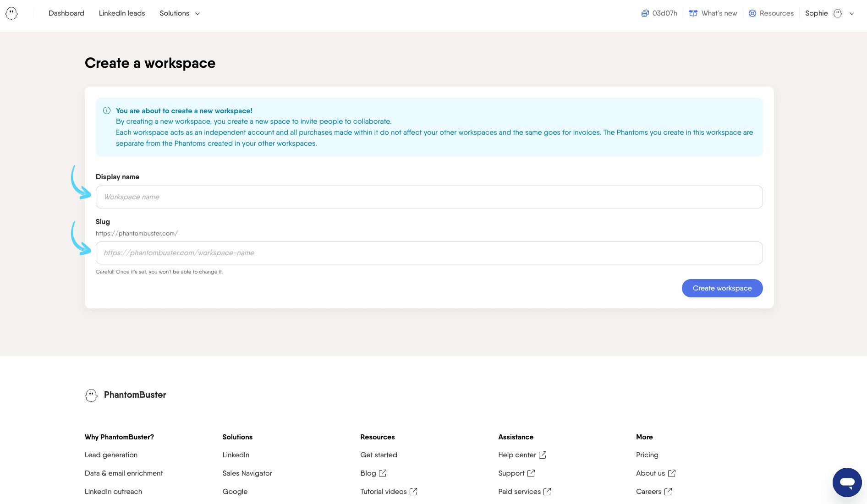867x504 pixels.
Task: Go to LinkedIn leads
Action: (122, 13)
